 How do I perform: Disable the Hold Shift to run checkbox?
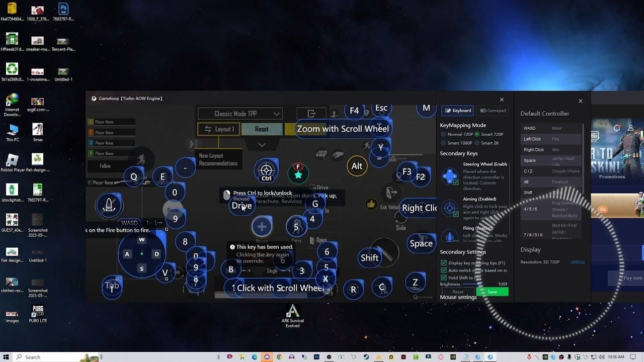444,278
